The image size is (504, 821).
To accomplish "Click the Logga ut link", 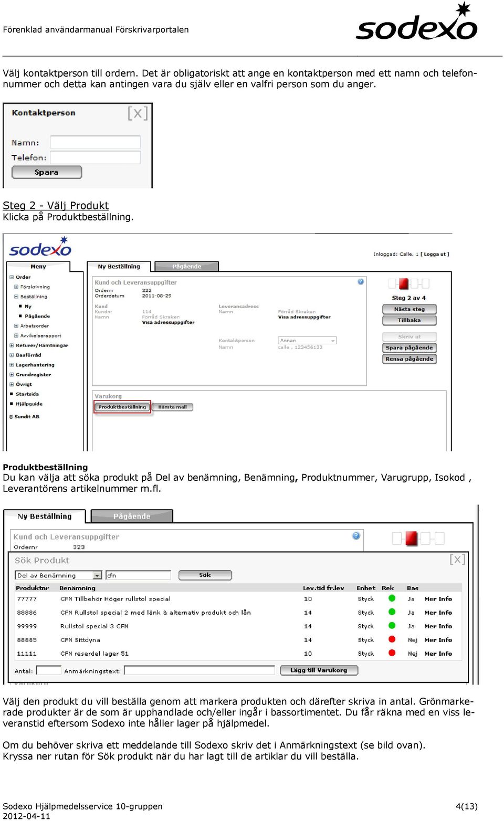I will pyautogui.click(x=435, y=254).
